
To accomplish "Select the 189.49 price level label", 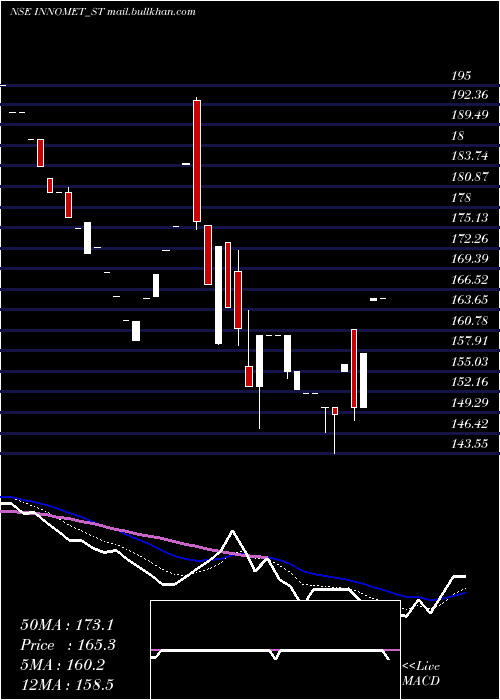I will click(470, 115).
